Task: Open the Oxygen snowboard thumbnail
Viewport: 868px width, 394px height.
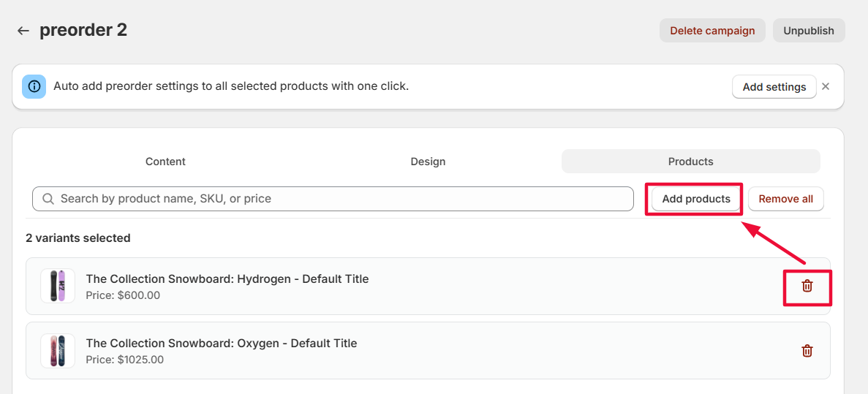Action: tap(58, 351)
